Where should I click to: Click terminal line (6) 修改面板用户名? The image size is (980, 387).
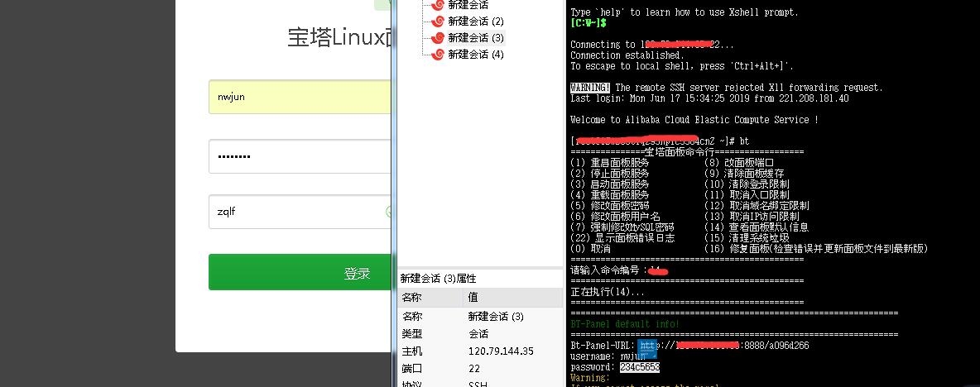tap(615, 216)
